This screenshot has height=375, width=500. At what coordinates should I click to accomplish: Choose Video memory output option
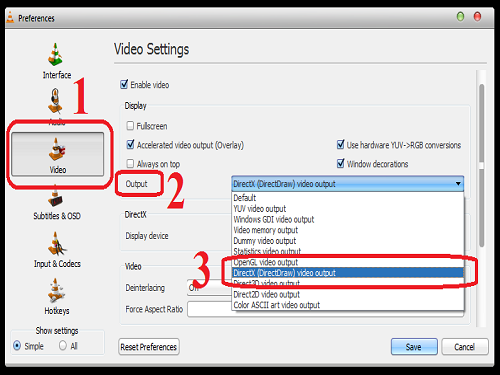[348, 230]
